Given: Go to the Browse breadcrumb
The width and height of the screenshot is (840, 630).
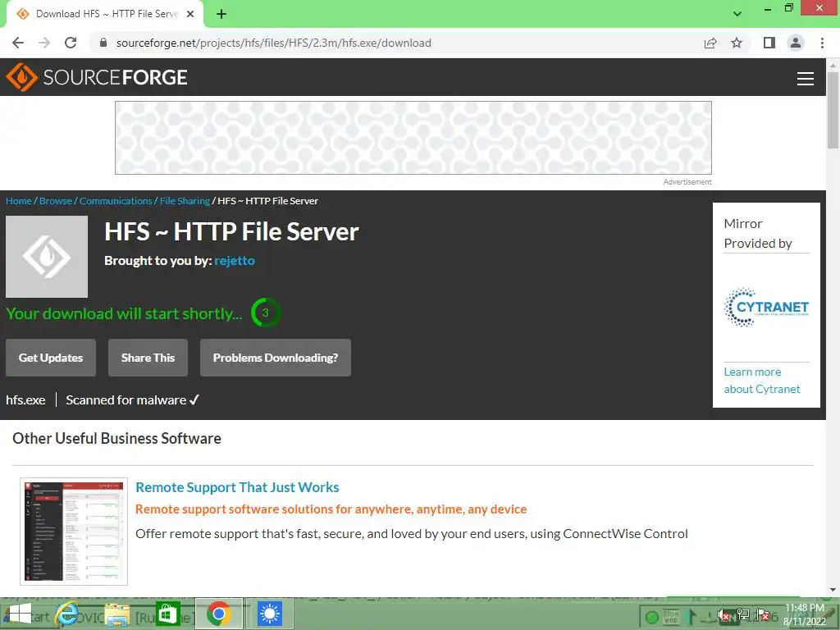Looking at the screenshot, I should (56, 201).
